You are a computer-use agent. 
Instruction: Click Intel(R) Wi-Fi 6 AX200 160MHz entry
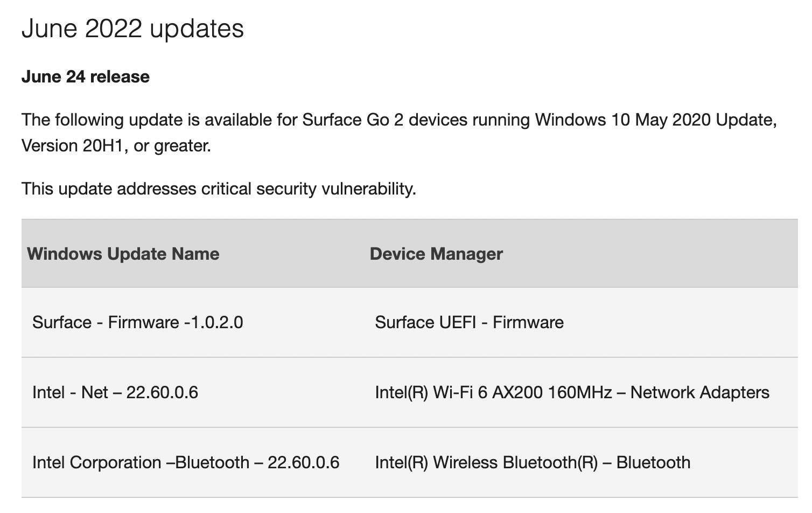click(494, 392)
